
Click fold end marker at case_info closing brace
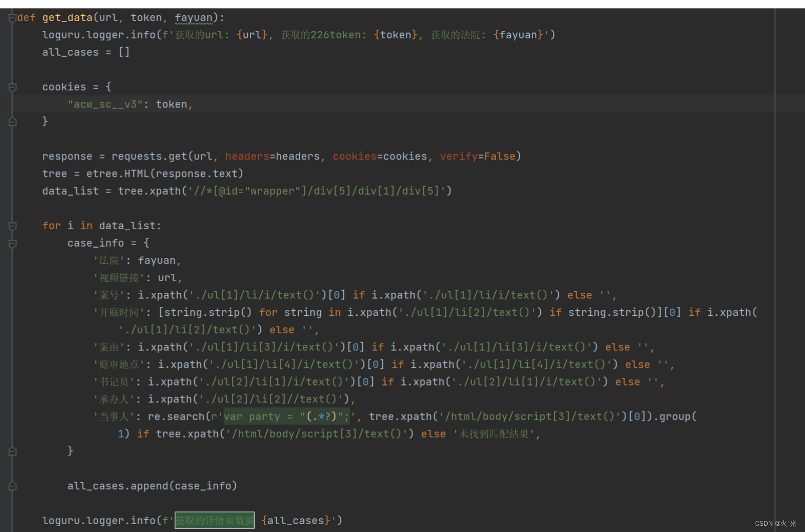13,451
